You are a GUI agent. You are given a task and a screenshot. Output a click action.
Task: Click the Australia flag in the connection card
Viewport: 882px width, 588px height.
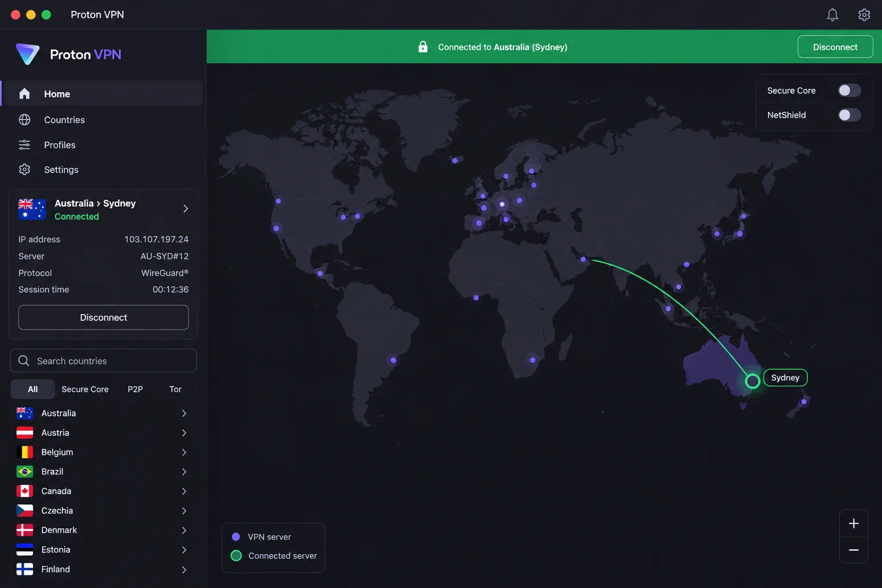click(x=32, y=209)
